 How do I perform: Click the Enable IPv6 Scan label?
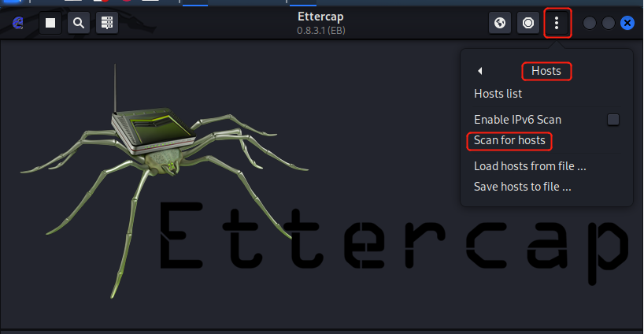(x=517, y=120)
